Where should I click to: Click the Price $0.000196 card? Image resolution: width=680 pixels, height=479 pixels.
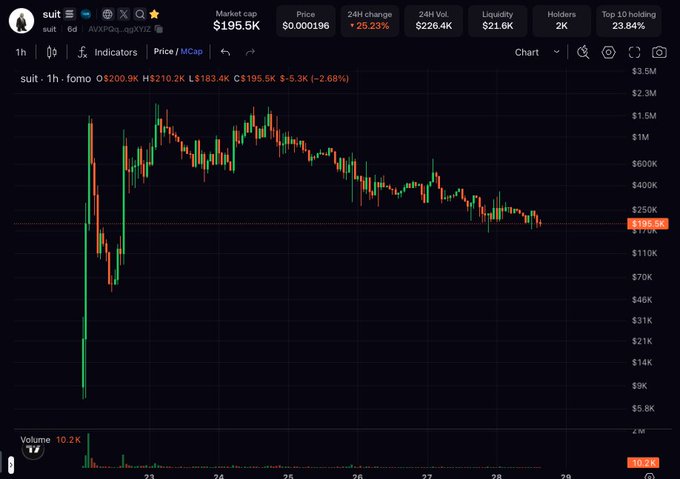(306, 20)
